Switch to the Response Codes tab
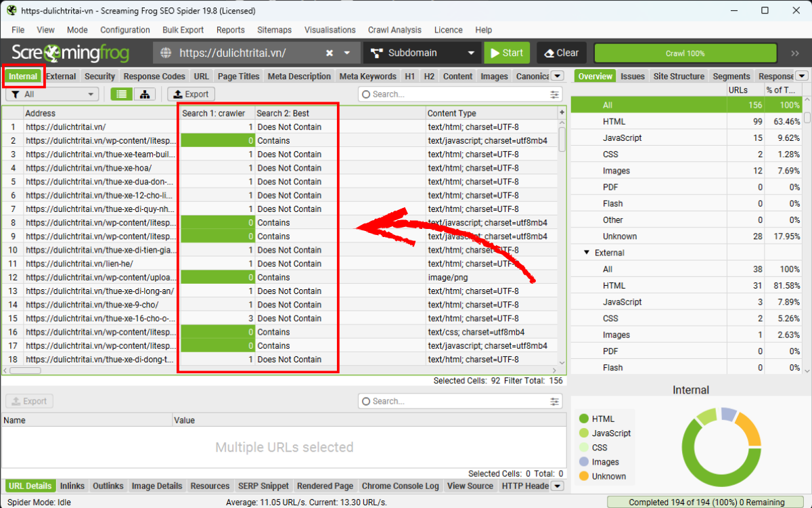Screen dimensions: 812x508 [154, 76]
